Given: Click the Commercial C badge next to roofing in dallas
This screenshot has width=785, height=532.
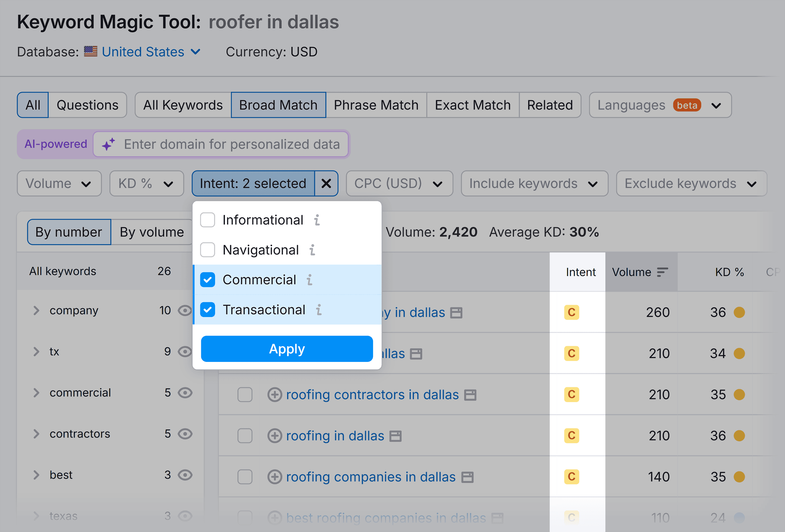Looking at the screenshot, I should [571, 436].
